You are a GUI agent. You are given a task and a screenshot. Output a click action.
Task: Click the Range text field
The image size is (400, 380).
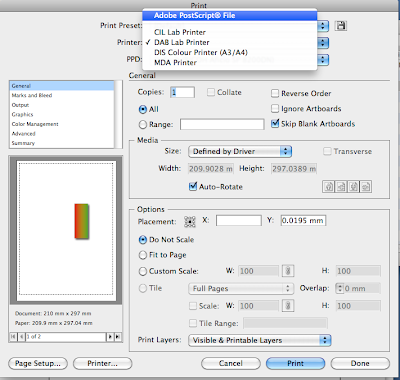click(222, 124)
